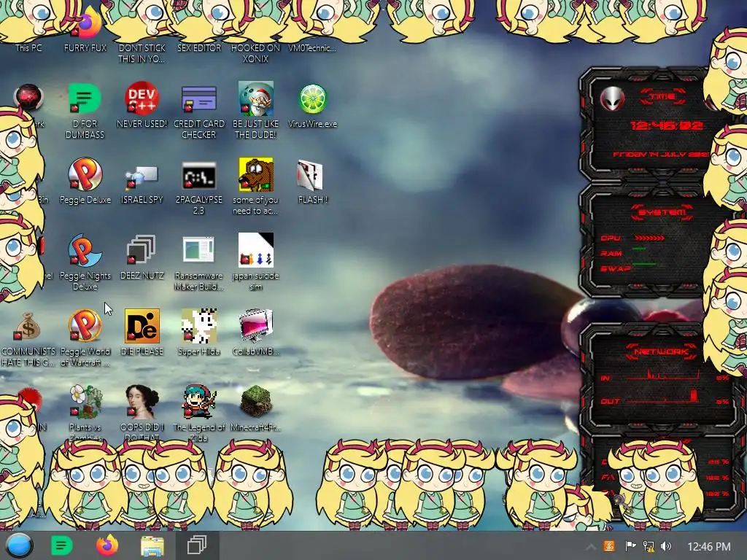Screen dimensions: 747x560
Task: Open BE JUST LIKE THE DUDE! icon
Action: 256,98
